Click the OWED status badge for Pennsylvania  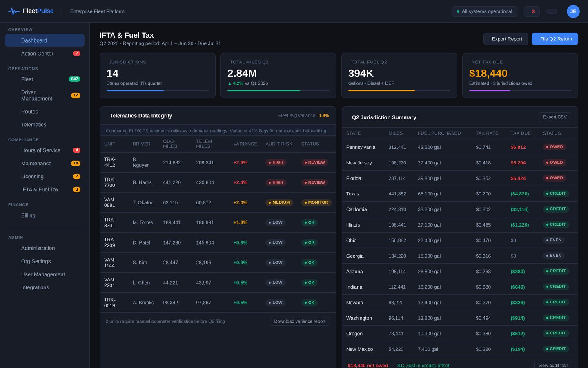[555, 147]
